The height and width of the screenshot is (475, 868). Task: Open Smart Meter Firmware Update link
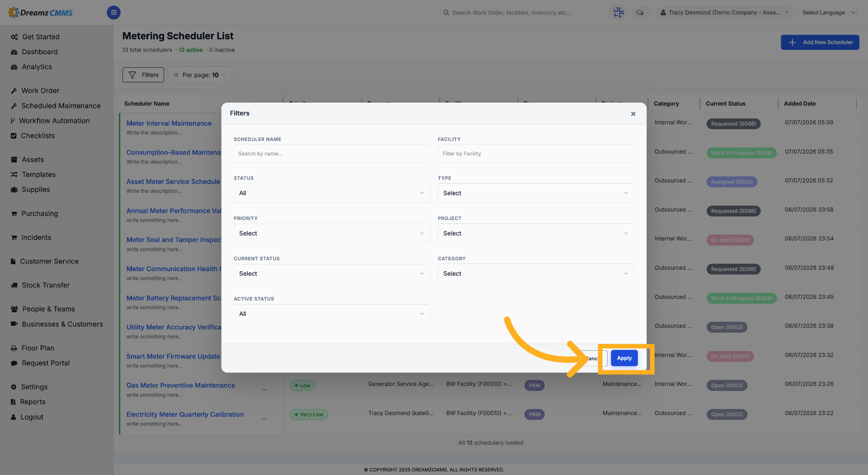173,356
